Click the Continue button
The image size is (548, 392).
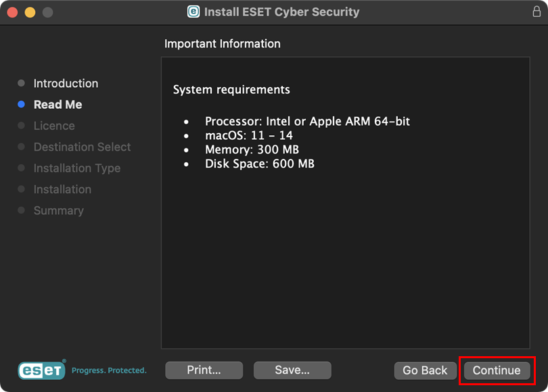(497, 370)
